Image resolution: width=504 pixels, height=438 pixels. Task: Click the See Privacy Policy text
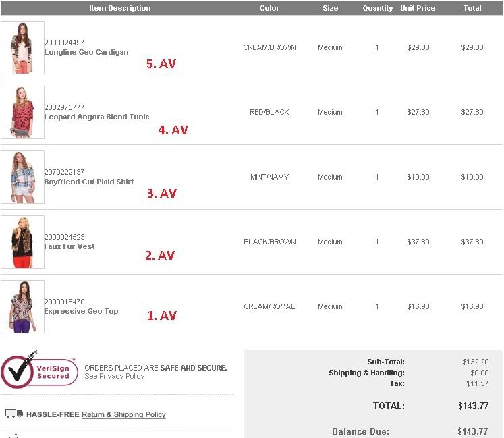114,376
